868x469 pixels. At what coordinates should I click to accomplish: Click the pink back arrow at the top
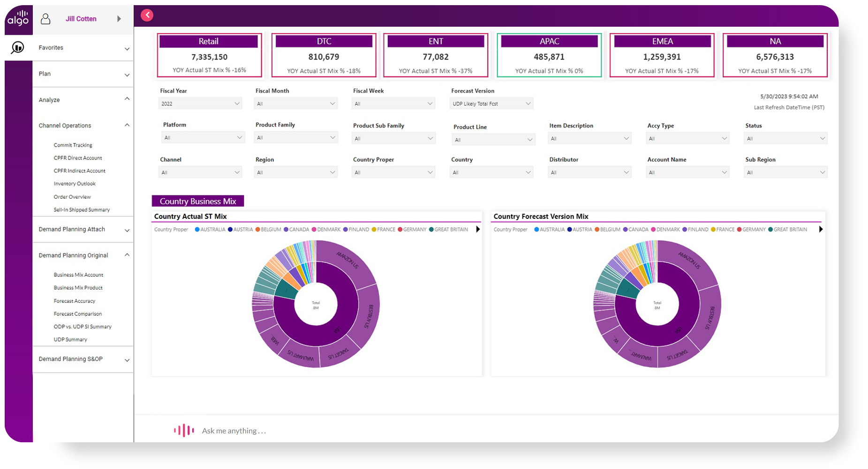(147, 15)
